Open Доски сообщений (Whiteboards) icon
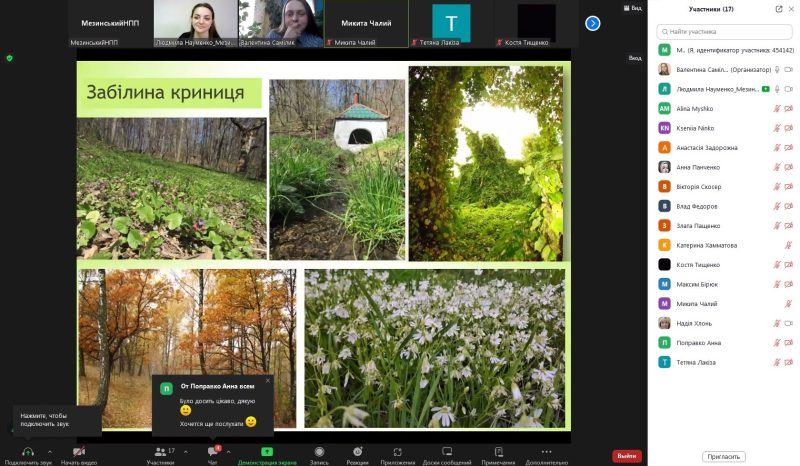Image resolution: width=800 pixels, height=466 pixels. [447, 453]
